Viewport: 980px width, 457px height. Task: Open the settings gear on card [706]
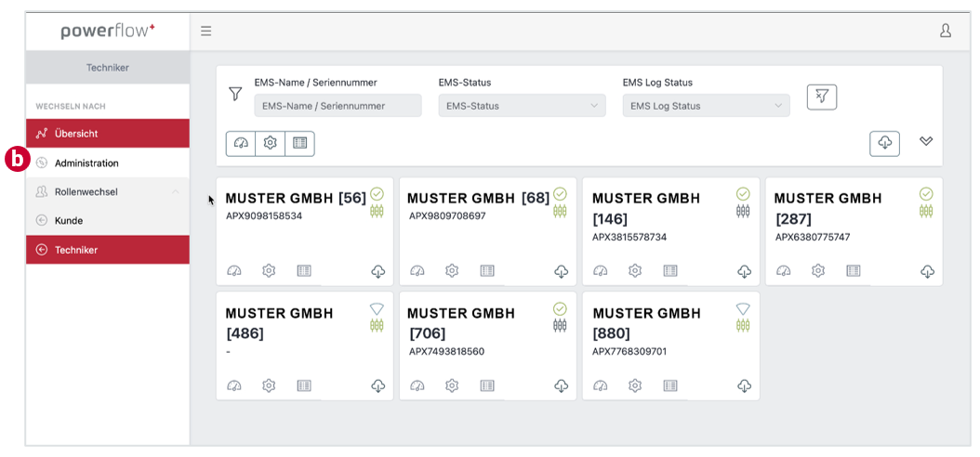pyautogui.click(x=452, y=385)
